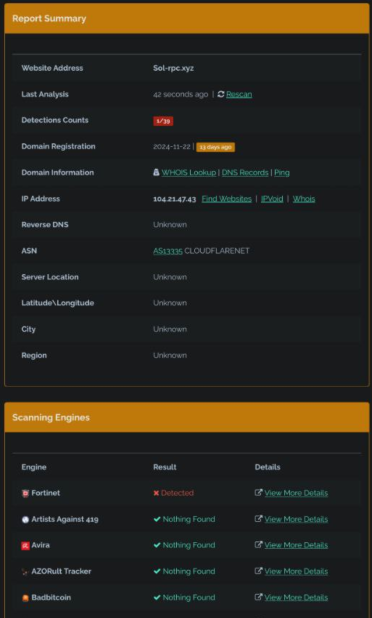The height and width of the screenshot is (618, 372).
Task: Click the external link icon in Avira row
Action: click(x=259, y=545)
